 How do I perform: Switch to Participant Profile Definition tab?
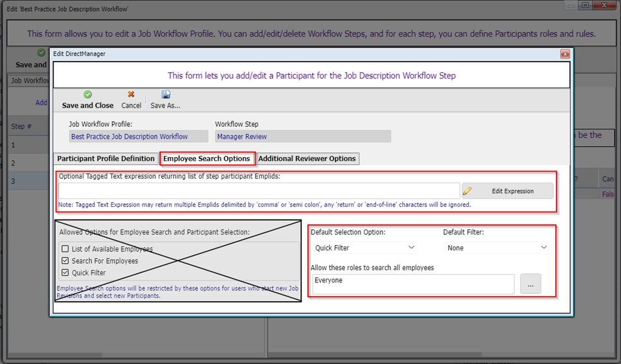(x=106, y=159)
